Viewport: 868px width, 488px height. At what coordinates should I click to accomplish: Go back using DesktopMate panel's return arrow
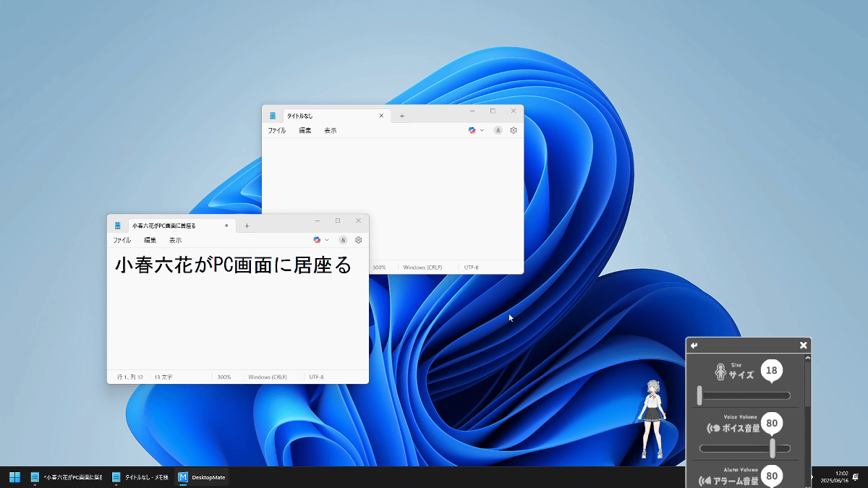pyautogui.click(x=694, y=346)
